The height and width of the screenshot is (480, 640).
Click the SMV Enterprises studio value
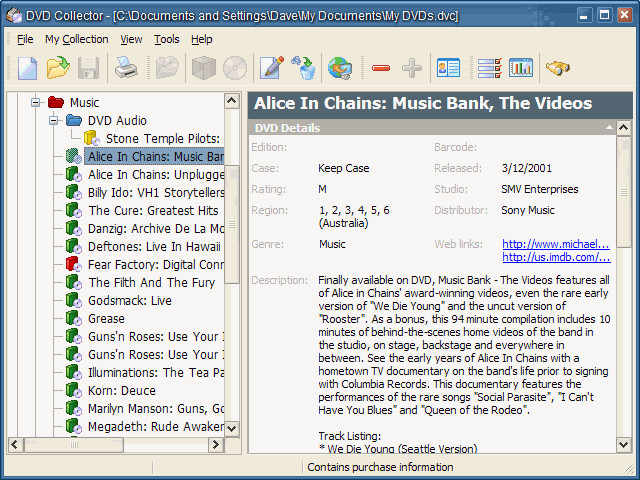tap(540, 189)
